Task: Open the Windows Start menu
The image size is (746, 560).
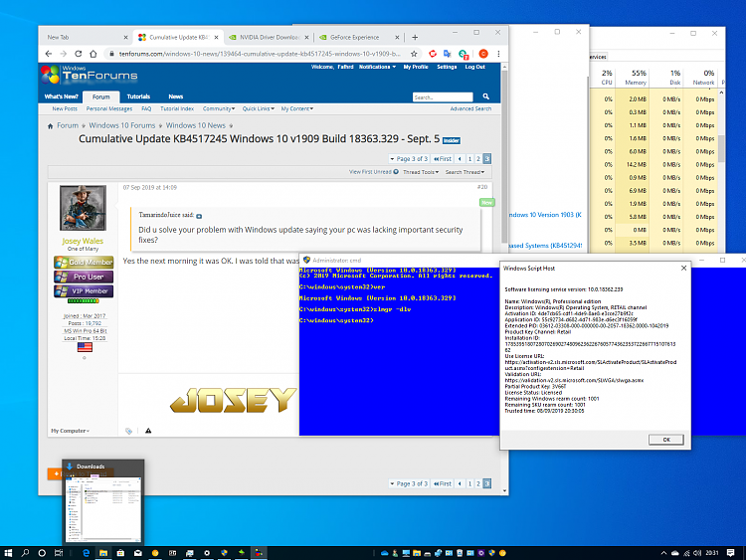Action: click(x=8, y=553)
